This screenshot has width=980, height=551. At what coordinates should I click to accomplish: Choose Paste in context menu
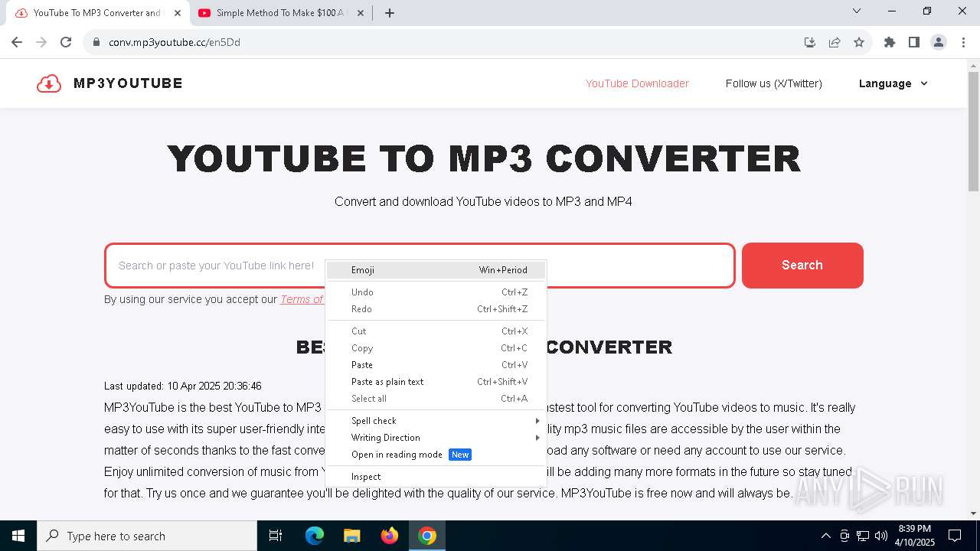(x=436, y=365)
